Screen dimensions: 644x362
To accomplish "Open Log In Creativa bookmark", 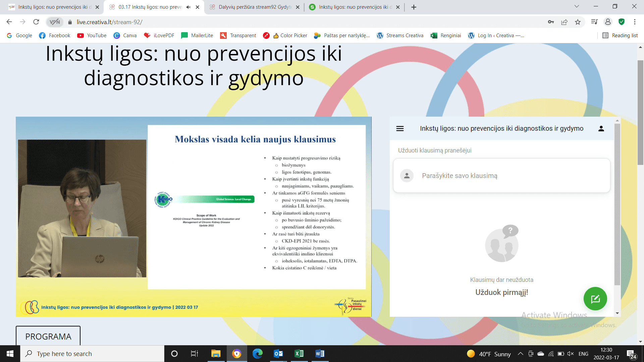I will pyautogui.click(x=496, y=36).
